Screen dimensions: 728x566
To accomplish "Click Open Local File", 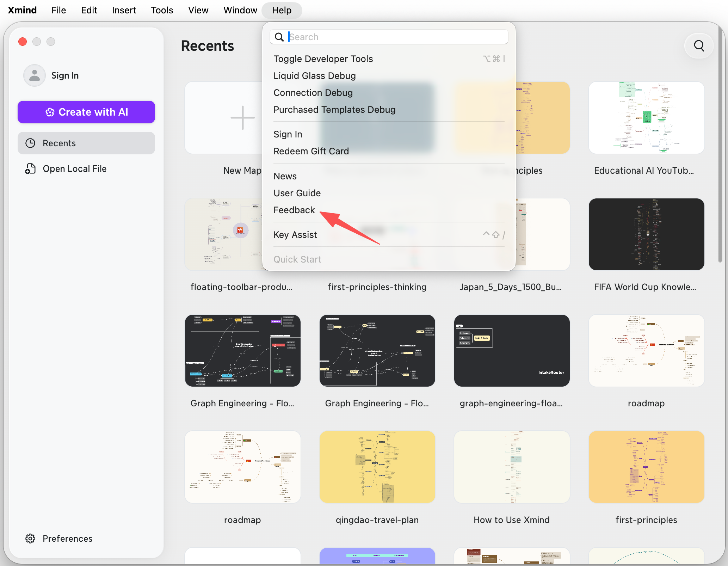I will click(86, 169).
